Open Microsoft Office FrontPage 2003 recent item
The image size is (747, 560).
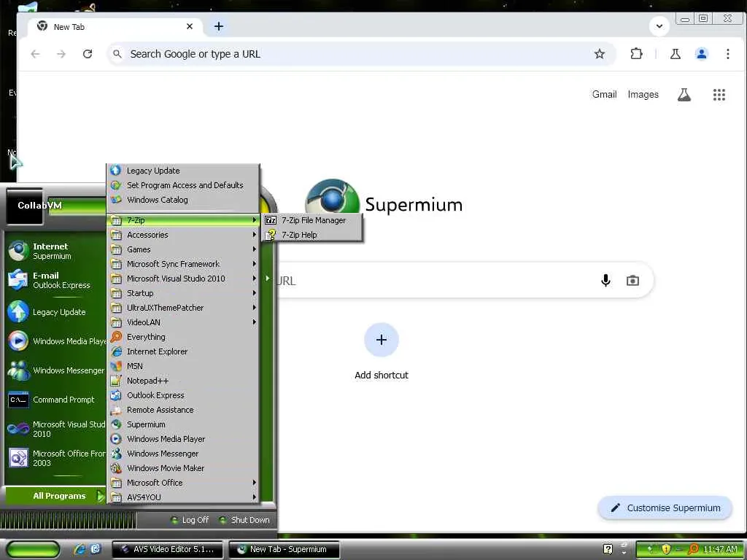tap(55, 458)
